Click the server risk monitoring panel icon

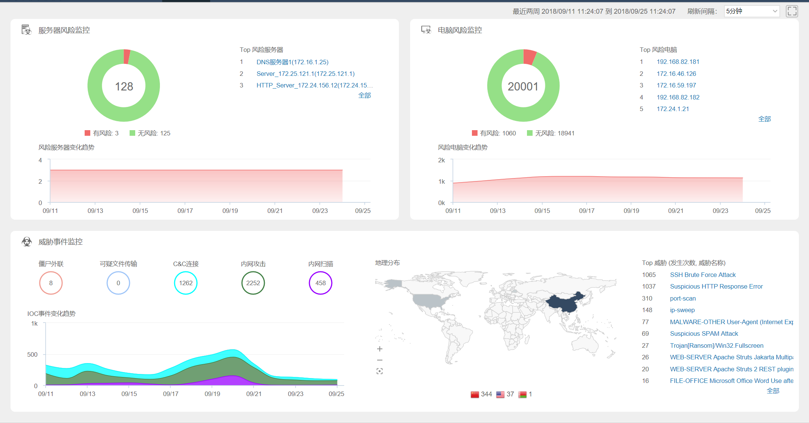click(x=26, y=30)
